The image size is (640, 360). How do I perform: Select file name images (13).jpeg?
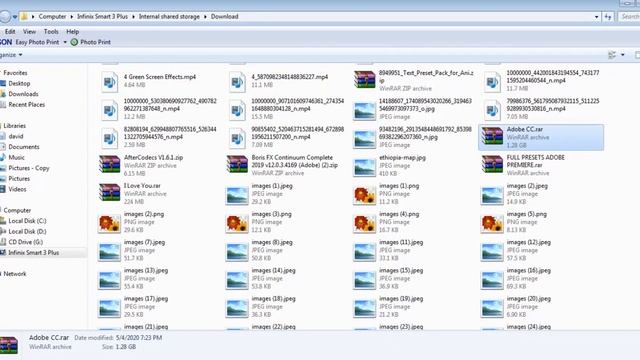click(146, 271)
